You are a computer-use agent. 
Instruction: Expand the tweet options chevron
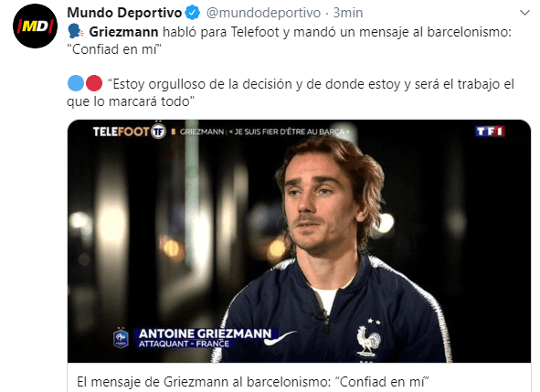point(524,13)
